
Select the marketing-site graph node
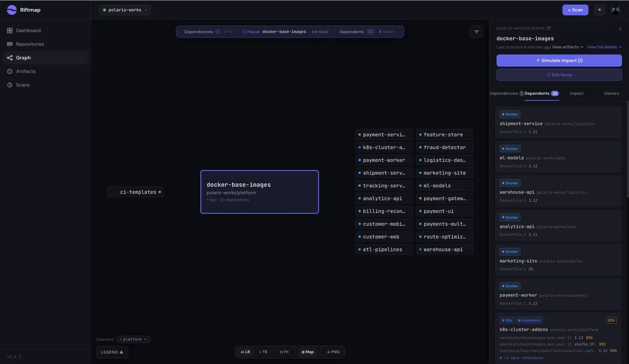point(444,173)
